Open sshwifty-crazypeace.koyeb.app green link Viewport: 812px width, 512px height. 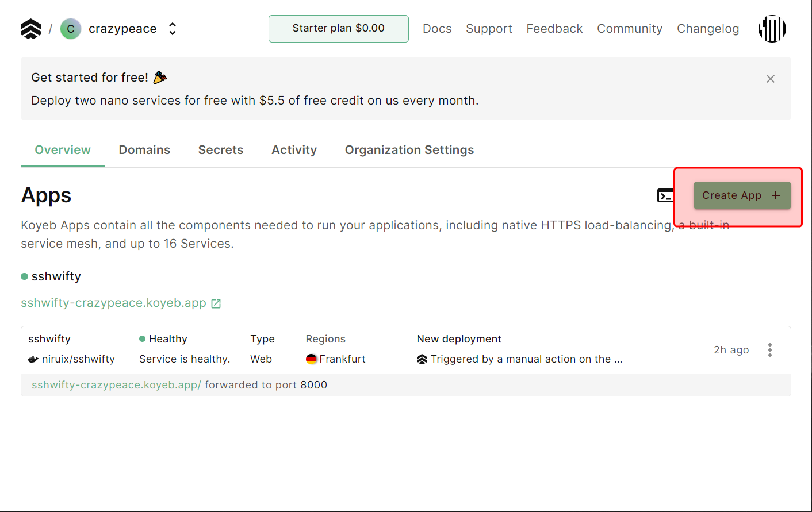(113, 303)
